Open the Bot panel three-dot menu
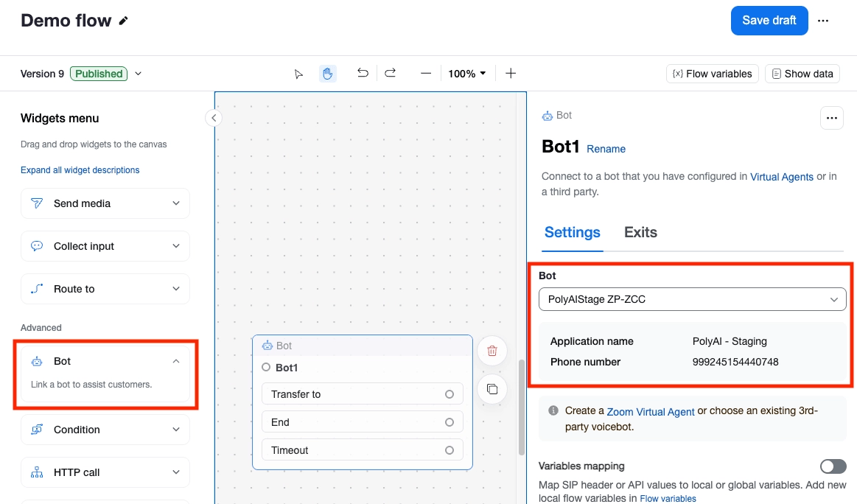The height and width of the screenshot is (504, 857). [x=831, y=118]
